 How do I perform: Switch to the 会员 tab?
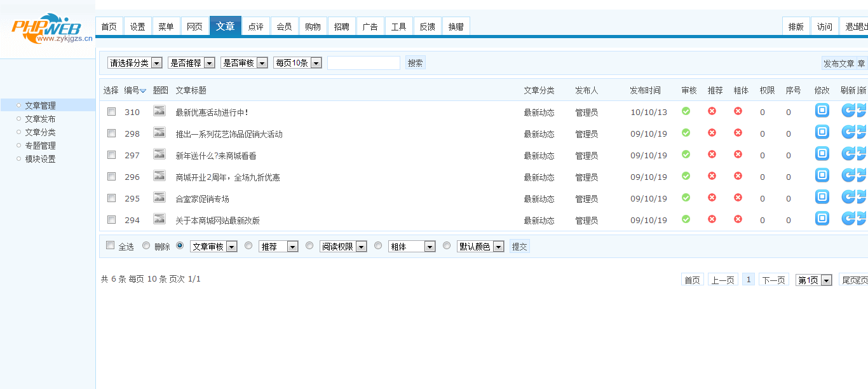(284, 27)
